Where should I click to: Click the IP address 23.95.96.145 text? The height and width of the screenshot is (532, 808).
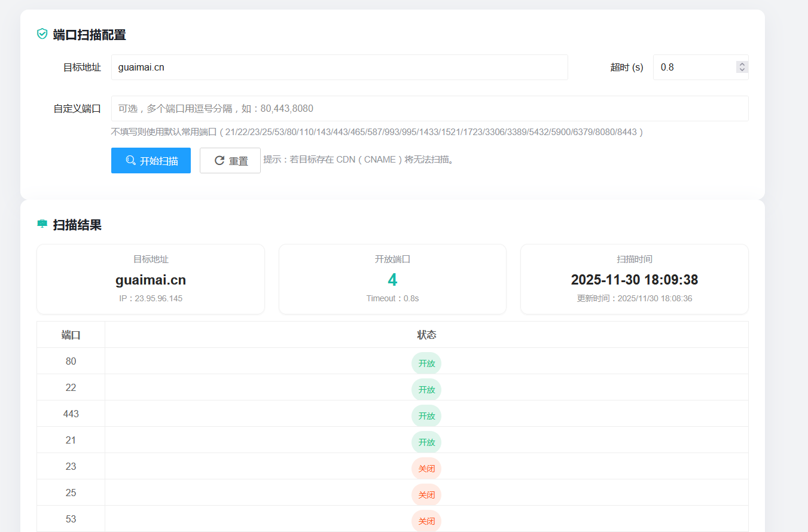(x=150, y=298)
